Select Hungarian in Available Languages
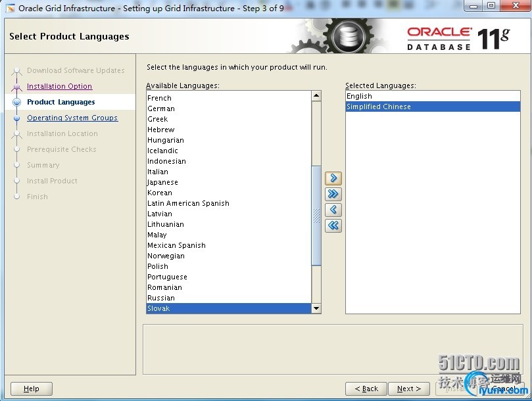The width and height of the screenshot is (532, 401). click(x=229, y=140)
